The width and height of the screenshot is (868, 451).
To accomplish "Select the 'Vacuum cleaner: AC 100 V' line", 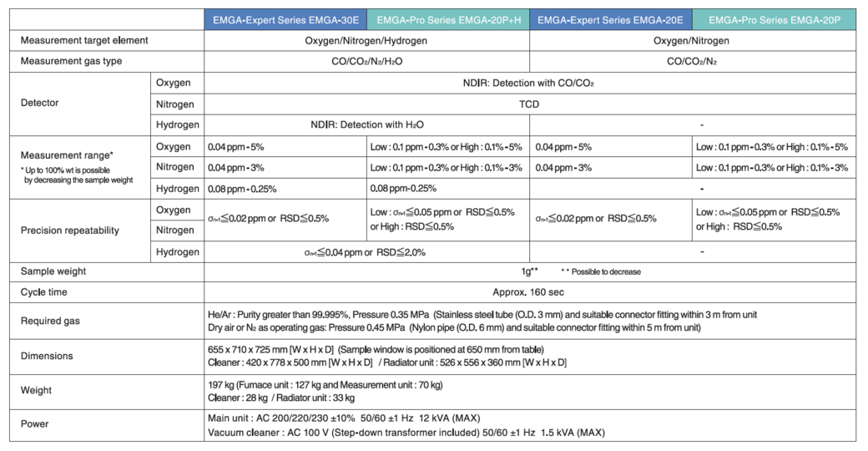I will [x=406, y=432].
